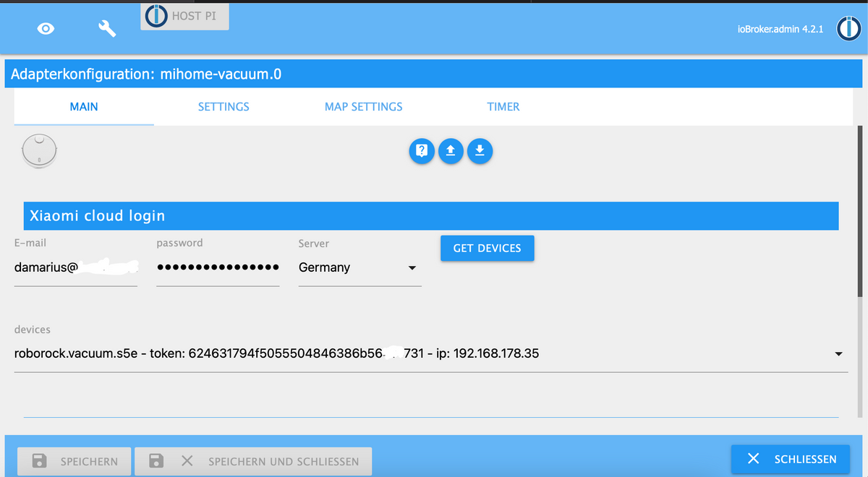
Task: Click the vertical scrollbar on the right
Action: (x=859, y=210)
